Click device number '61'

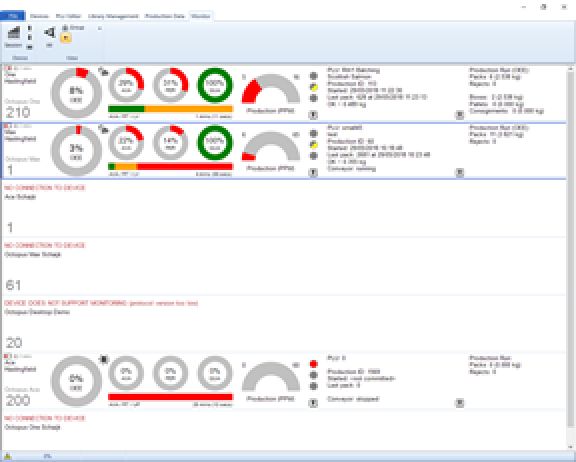pyautogui.click(x=14, y=285)
